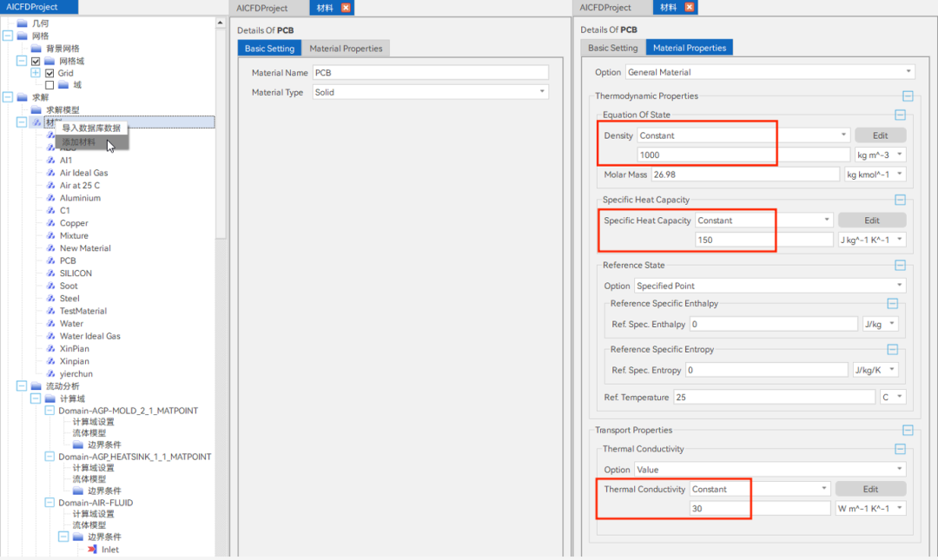This screenshot has width=938, height=560.
Task: Click the 背景网格 folder icon
Action: tap(36, 49)
